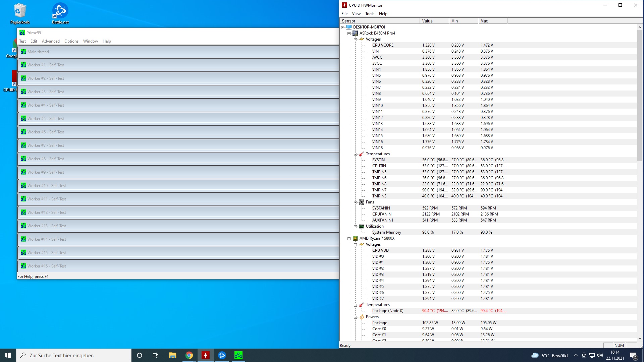This screenshot has width=644, height=362.
Task: Collapse the Fans tree group
Action: click(355, 202)
